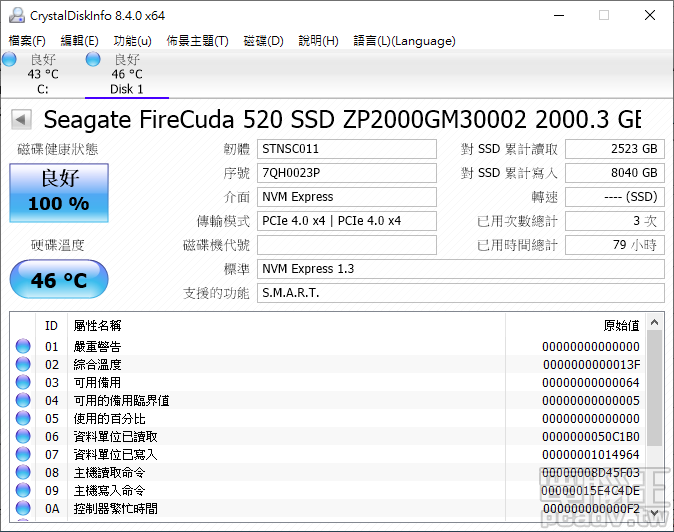Click status orb for attribute 07 資料單位已寫入
Image resolution: width=674 pixels, height=532 pixels.
coord(23,454)
